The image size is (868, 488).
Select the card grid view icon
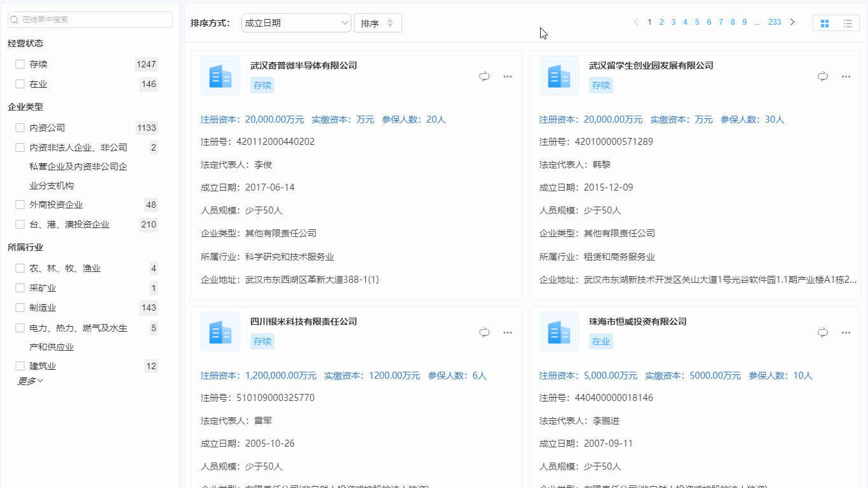point(824,22)
